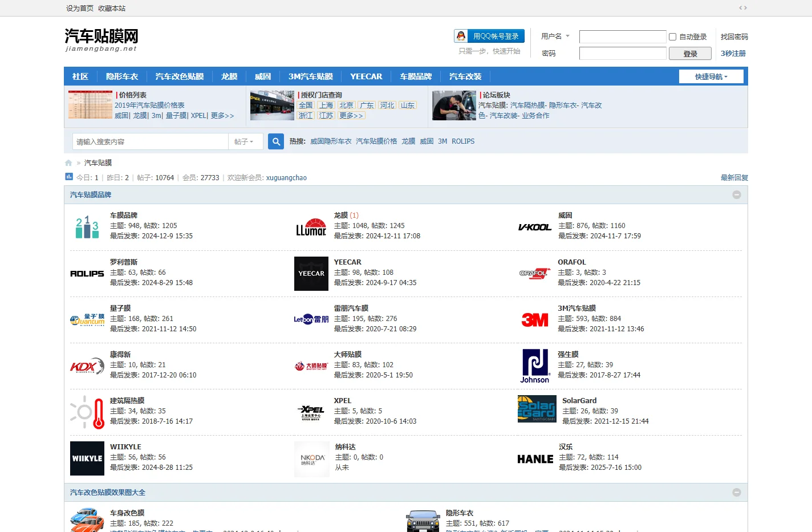Open the red 3M logo icon

click(535, 320)
